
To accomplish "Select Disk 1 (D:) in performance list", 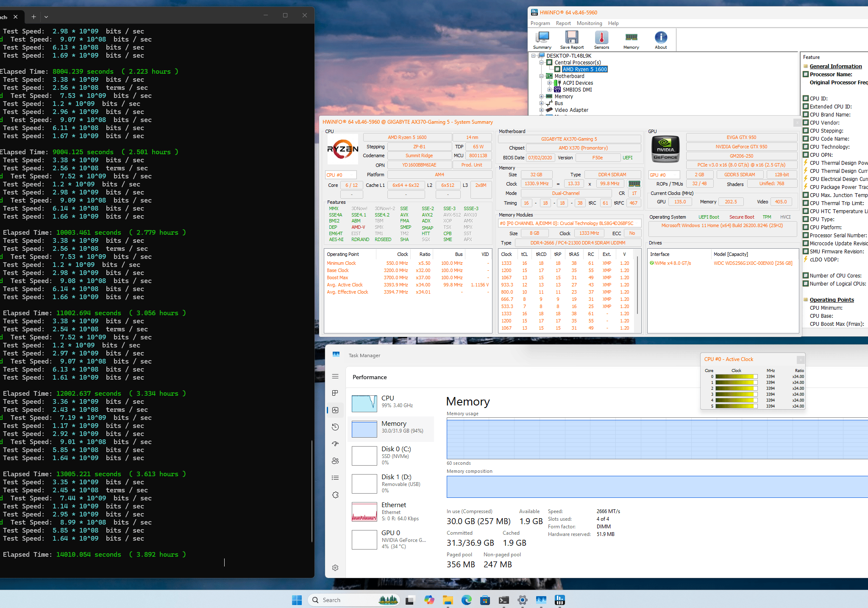I will point(391,483).
